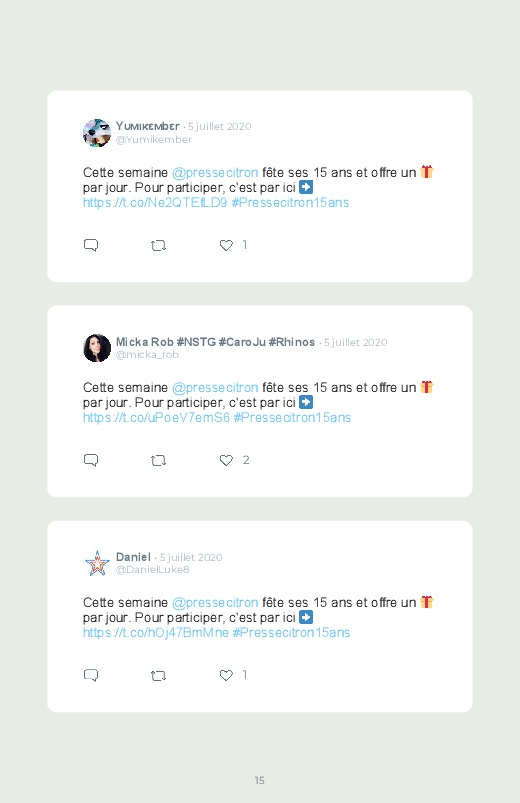Open Micka Rob's profile picture
This screenshot has height=803, width=520.
point(97,348)
